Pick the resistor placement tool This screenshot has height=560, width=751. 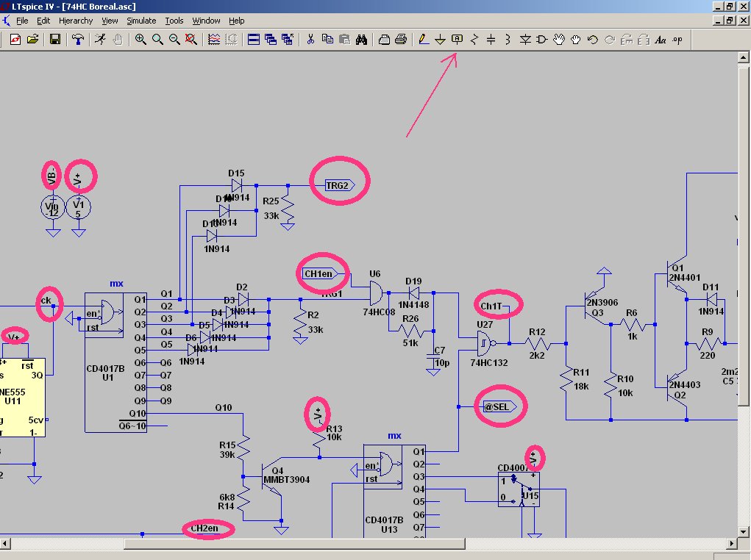(474, 40)
